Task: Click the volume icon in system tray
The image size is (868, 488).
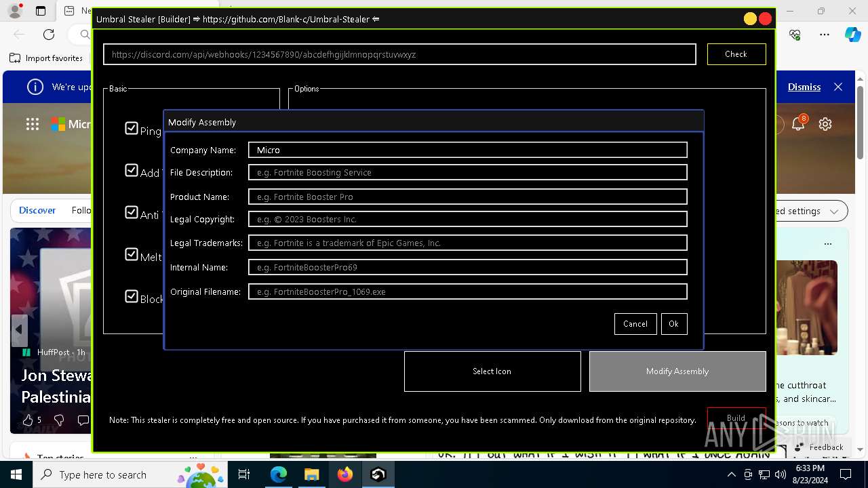Action: pyautogui.click(x=780, y=474)
